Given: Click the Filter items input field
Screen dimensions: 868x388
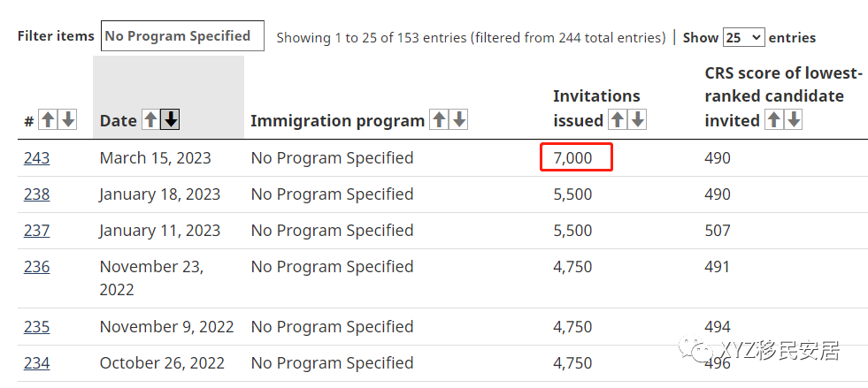Looking at the screenshot, I should click(182, 36).
